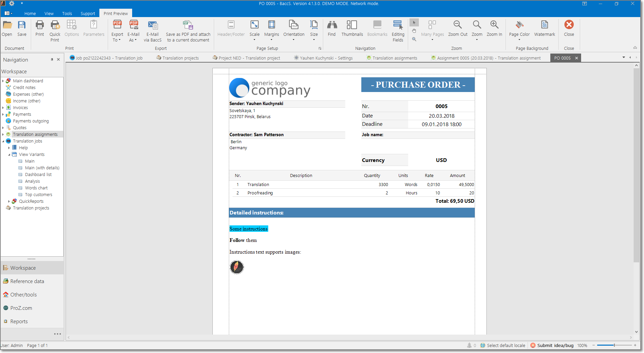Select Credit notes in workspace tree

tap(24, 88)
